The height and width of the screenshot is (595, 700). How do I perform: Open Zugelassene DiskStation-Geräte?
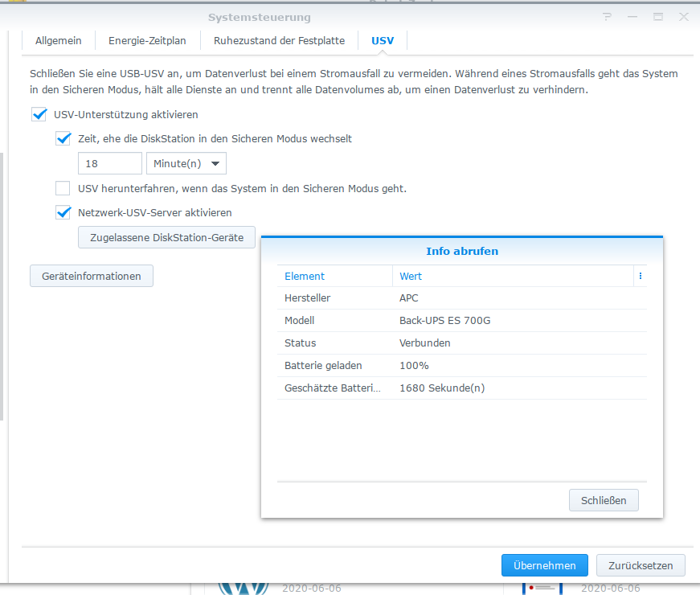tap(166, 237)
